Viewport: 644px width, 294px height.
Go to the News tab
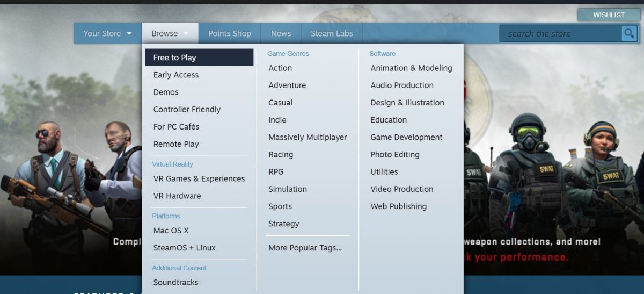click(x=281, y=33)
